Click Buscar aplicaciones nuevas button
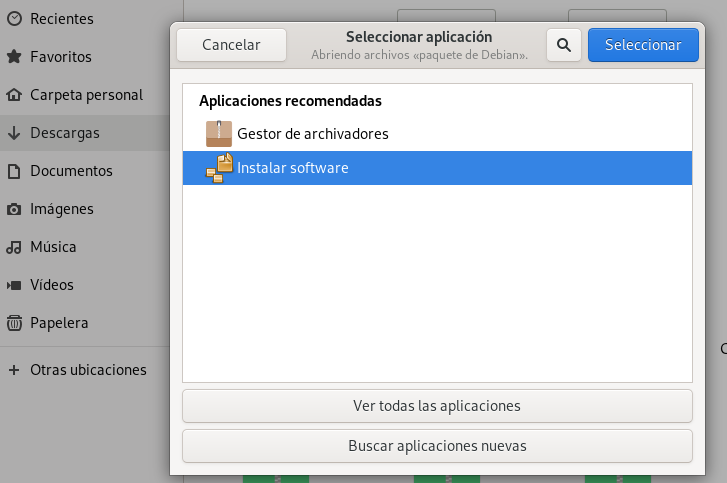 click(437, 446)
